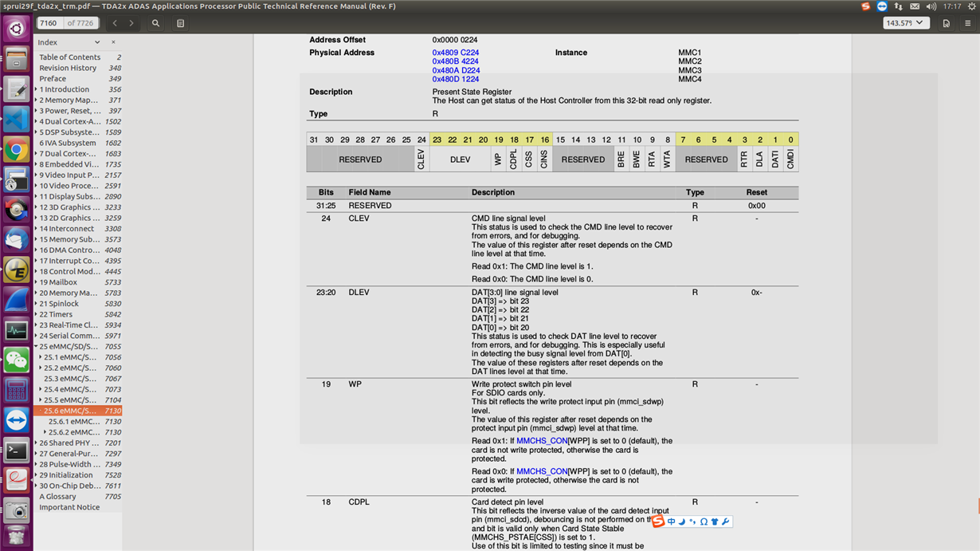Expand section 25.6.2 arrow
This screenshot has height=551, width=980.
click(45, 432)
